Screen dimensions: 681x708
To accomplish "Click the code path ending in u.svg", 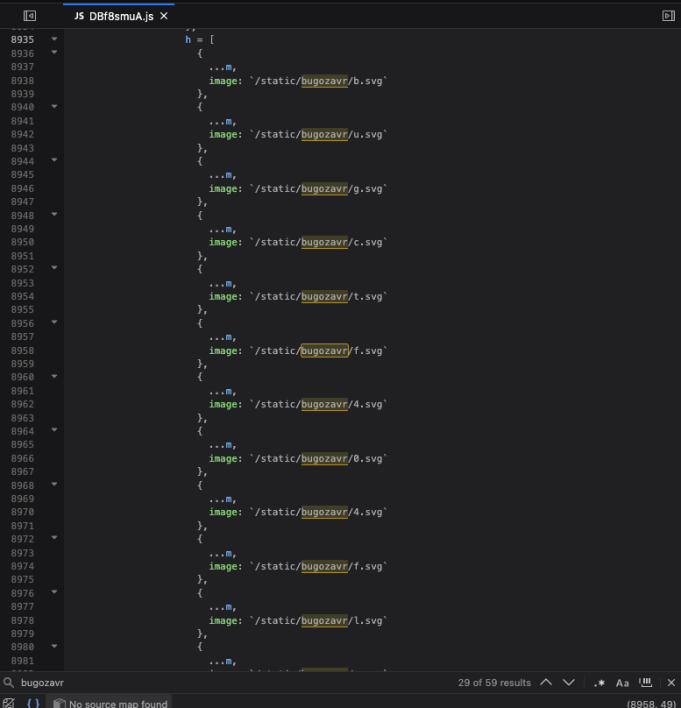I will 318,135.
